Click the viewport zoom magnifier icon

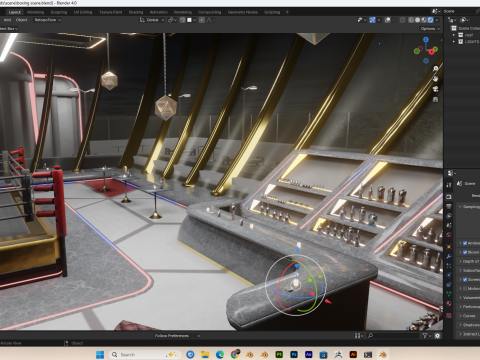[x=435, y=68]
